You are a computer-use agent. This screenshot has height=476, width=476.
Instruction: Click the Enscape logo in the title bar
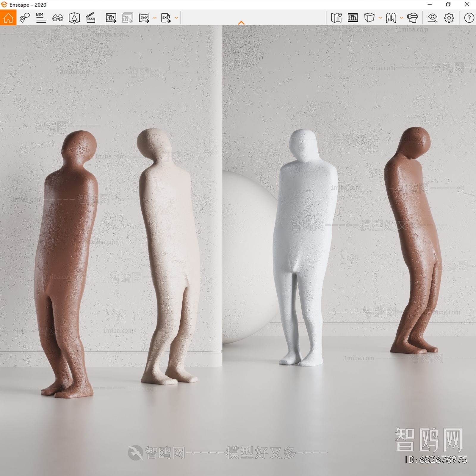point(4,4)
